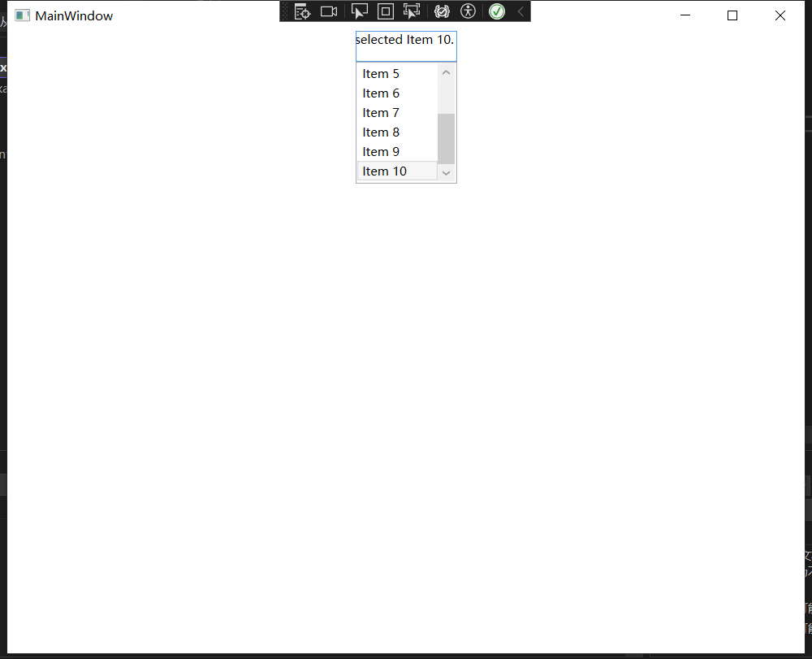The width and height of the screenshot is (812, 659).
Task: Click the debug toolbar drag grip
Action: pyautogui.click(x=284, y=11)
